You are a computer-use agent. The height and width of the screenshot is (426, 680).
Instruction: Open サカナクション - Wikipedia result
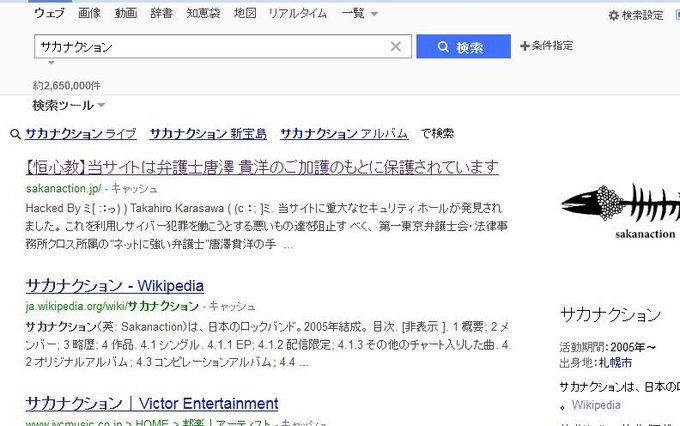(114, 286)
